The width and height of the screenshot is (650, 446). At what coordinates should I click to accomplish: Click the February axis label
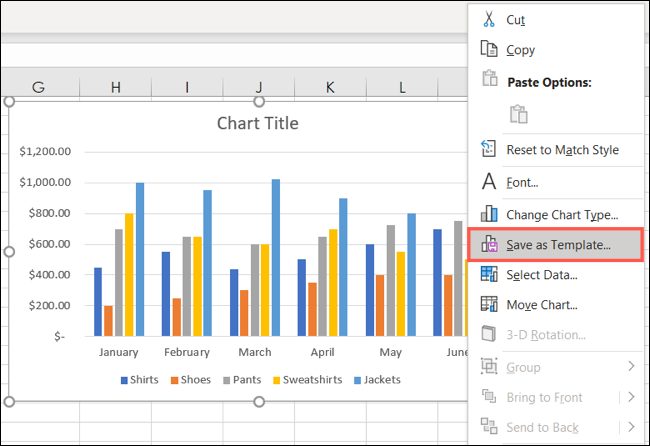click(x=187, y=352)
